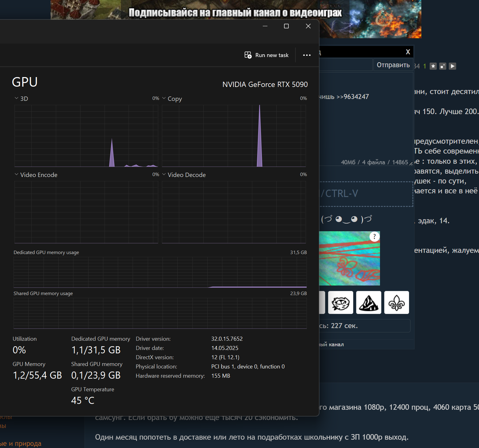This screenshot has width=479, height=448.
Task: Click the star favorite icon in browser
Action: (x=433, y=66)
